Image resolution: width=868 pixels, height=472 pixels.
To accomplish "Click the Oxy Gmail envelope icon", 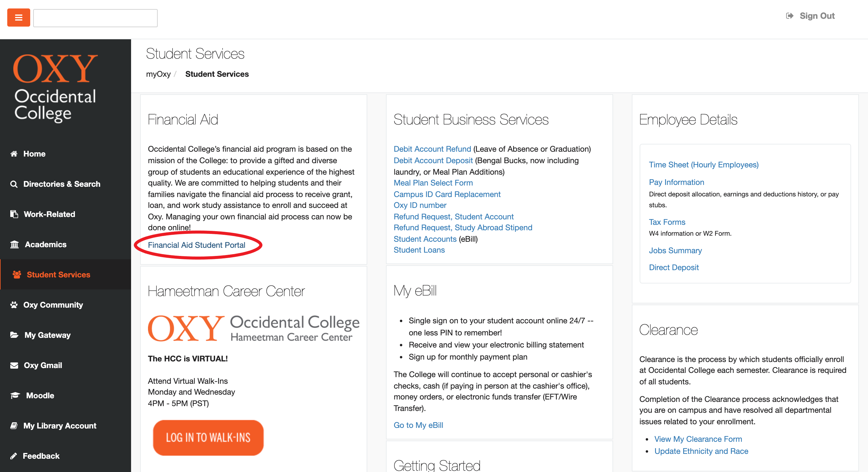I will point(14,365).
